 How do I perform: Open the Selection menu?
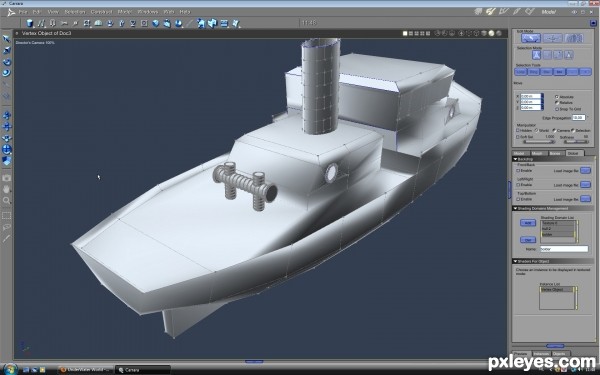[75, 12]
